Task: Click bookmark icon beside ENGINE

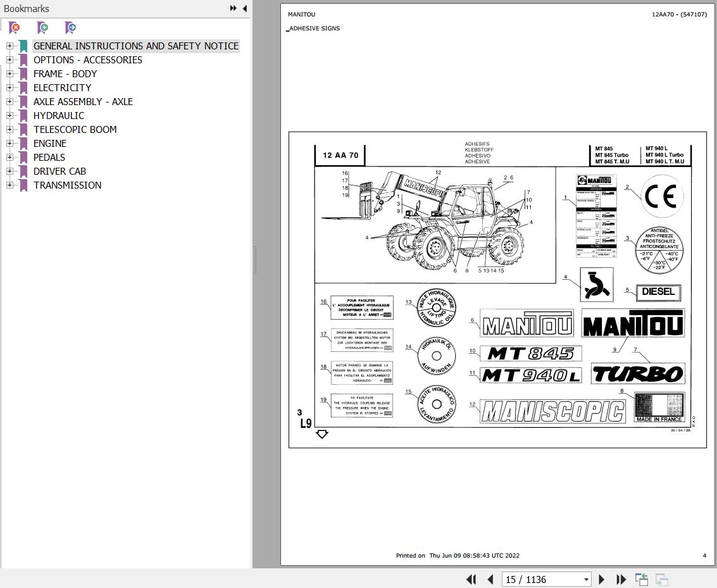Action: 23,144
